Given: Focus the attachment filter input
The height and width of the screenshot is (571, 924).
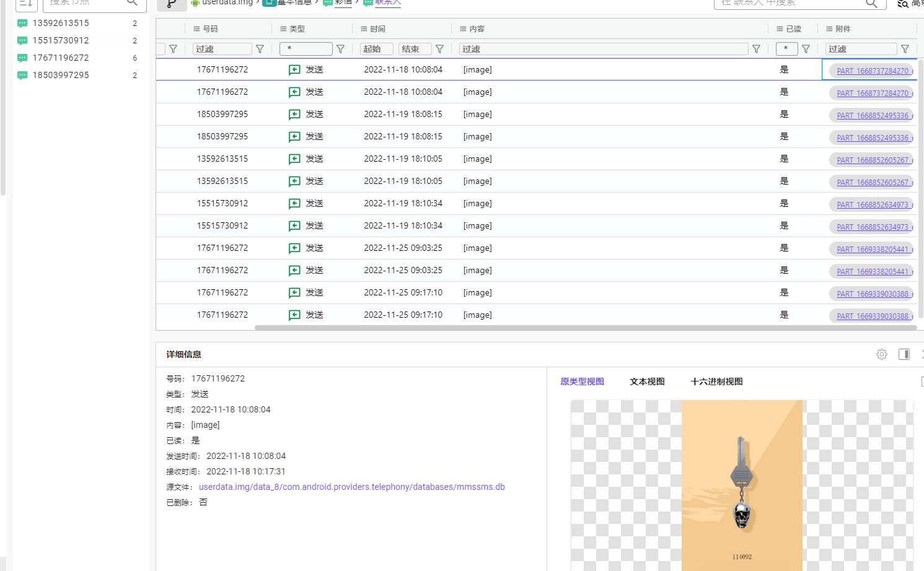Looking at the screenshot, I should pyautogui.click(x=861, y=49).
